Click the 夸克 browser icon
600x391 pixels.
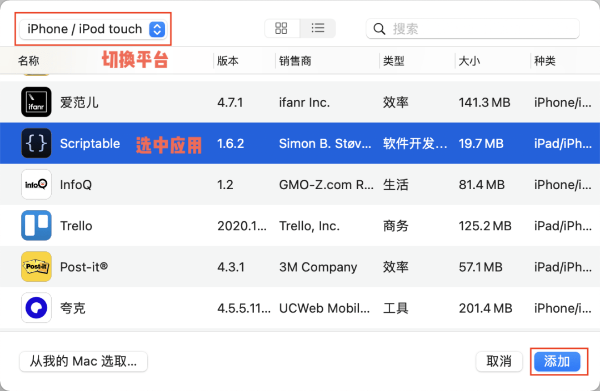pyautogui.click(x=36, y=308)
